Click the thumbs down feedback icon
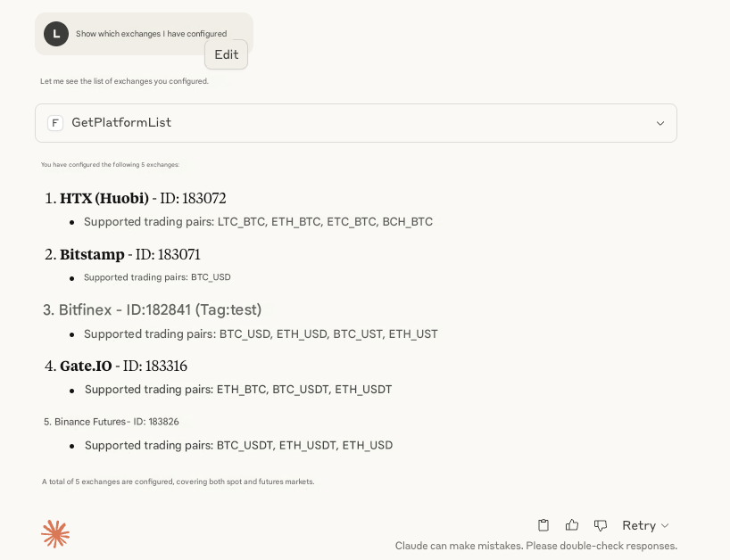The image size is (730, 560). point(601,525)
